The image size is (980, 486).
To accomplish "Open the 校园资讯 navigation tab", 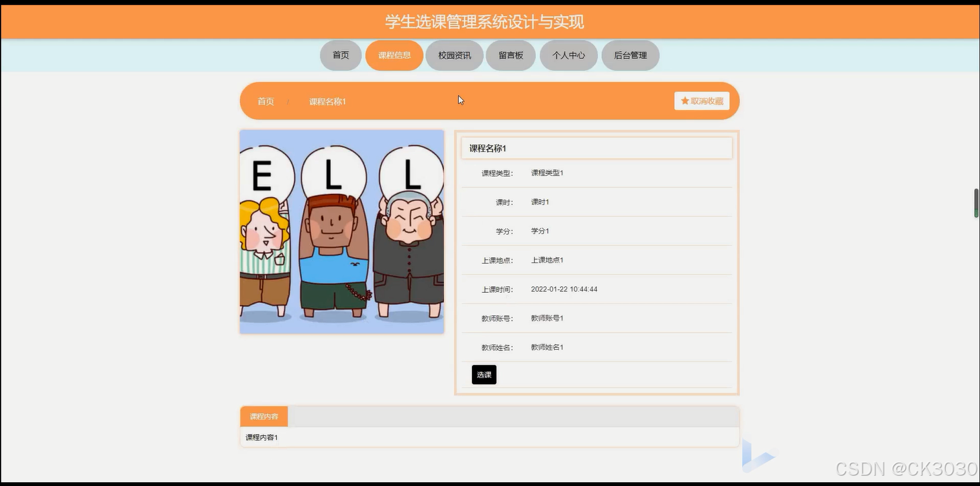I will (454, 55).
